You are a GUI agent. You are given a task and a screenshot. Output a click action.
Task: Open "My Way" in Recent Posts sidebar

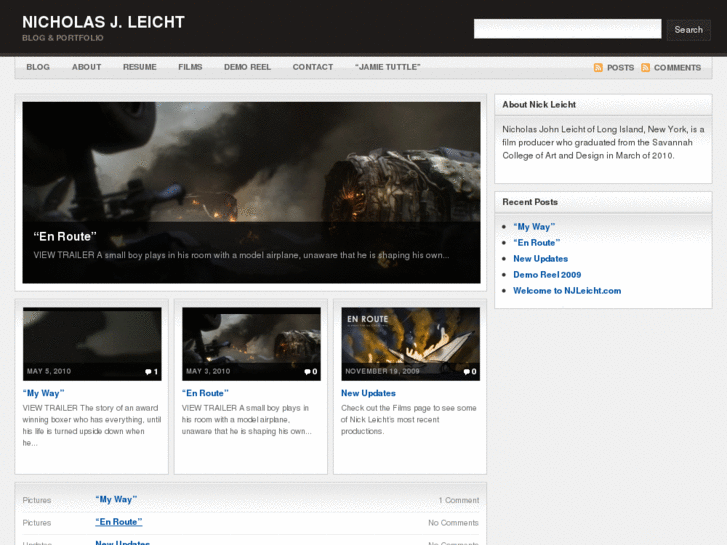(x=534, y=227)
